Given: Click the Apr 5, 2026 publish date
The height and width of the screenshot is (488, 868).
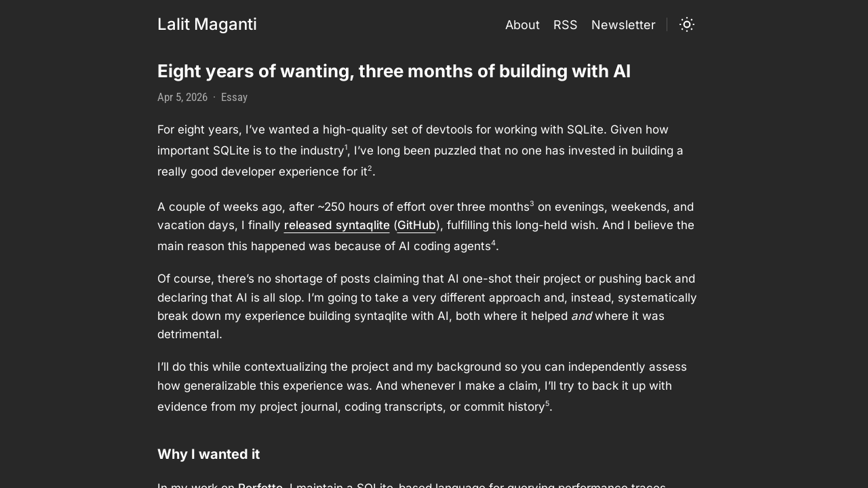Looking at the screenshot, I should [x=182, y=97].
